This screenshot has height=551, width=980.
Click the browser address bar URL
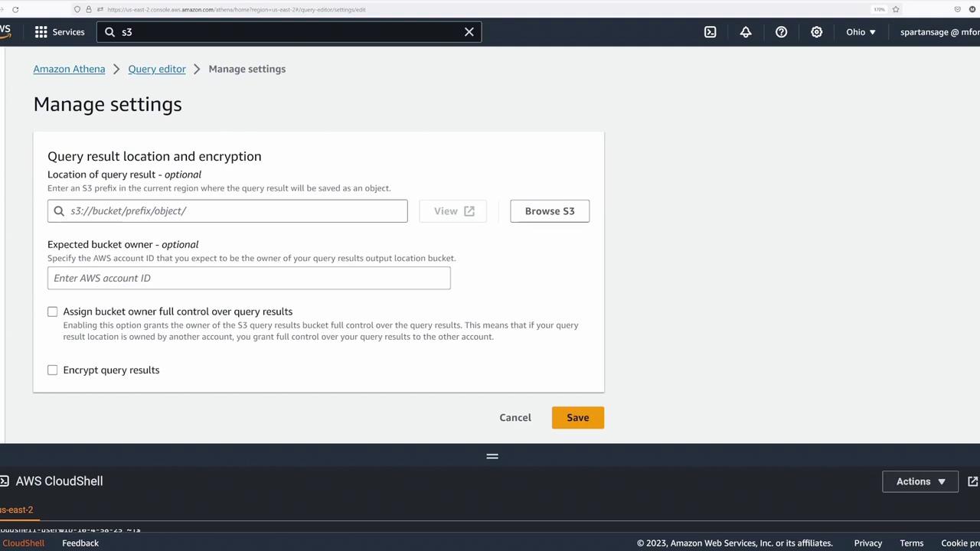(237, 9)
